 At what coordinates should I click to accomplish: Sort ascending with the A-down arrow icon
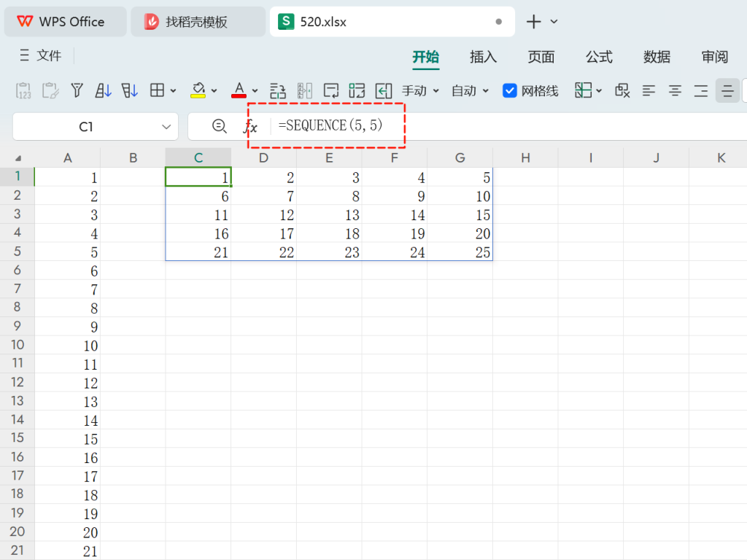point(103,90)
